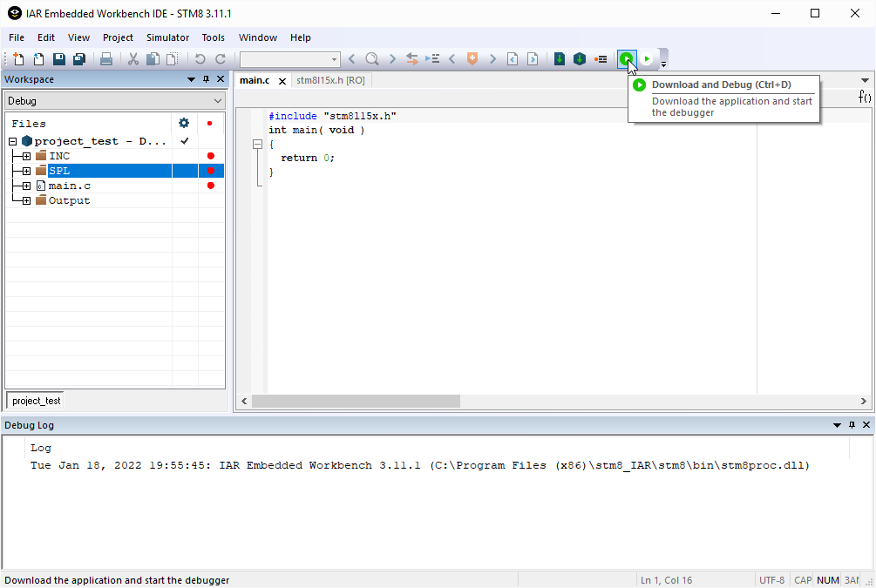The width and height of the screenshot is (876, 588).
Task: Open the Debug configuration dropdown
Action: (217, 100)
